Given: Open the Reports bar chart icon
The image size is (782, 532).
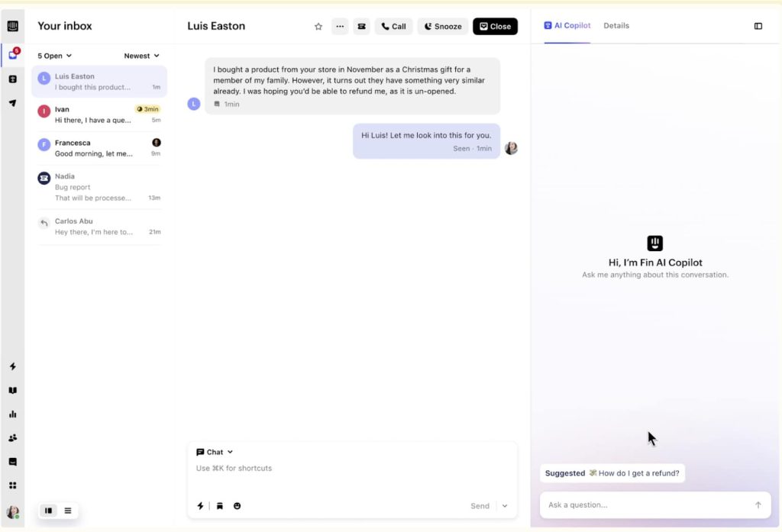Looking at the screenshot, I should tap(13, 414).
